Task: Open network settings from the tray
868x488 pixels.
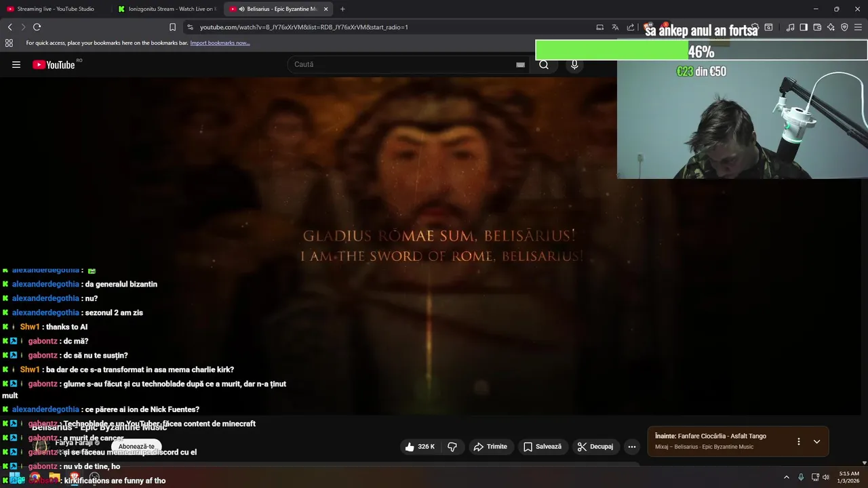Action: 815,477
